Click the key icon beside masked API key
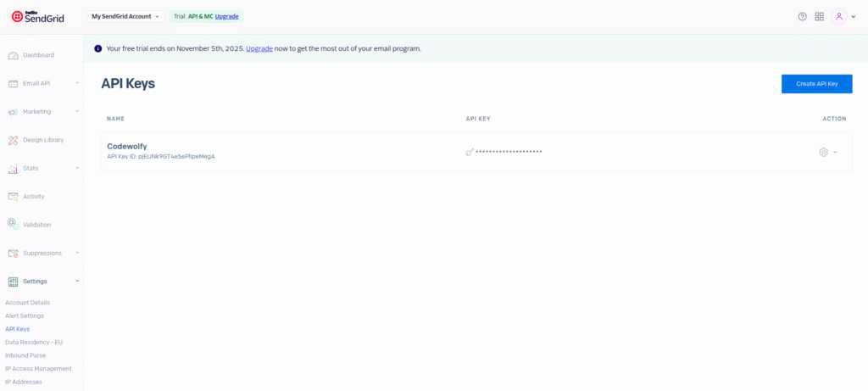 470,152
